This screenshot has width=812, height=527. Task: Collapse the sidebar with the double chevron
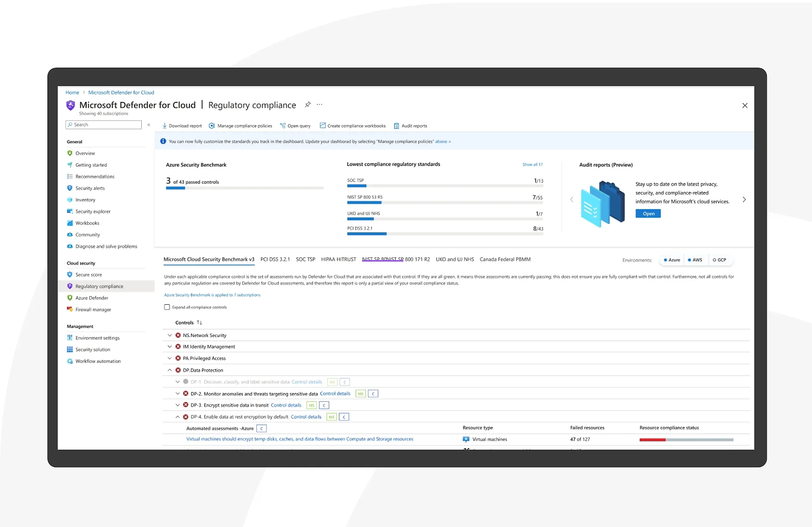[149, 125]
